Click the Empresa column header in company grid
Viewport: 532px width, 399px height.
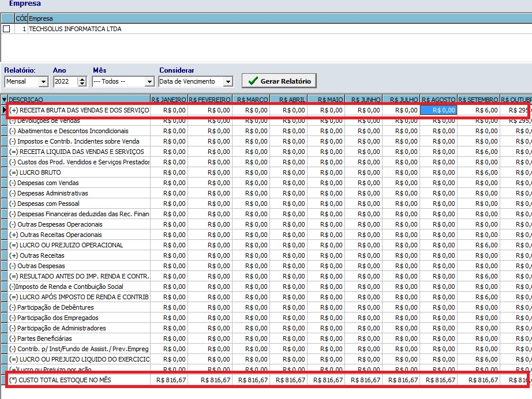pyautogui.click(x=280, y=18)
